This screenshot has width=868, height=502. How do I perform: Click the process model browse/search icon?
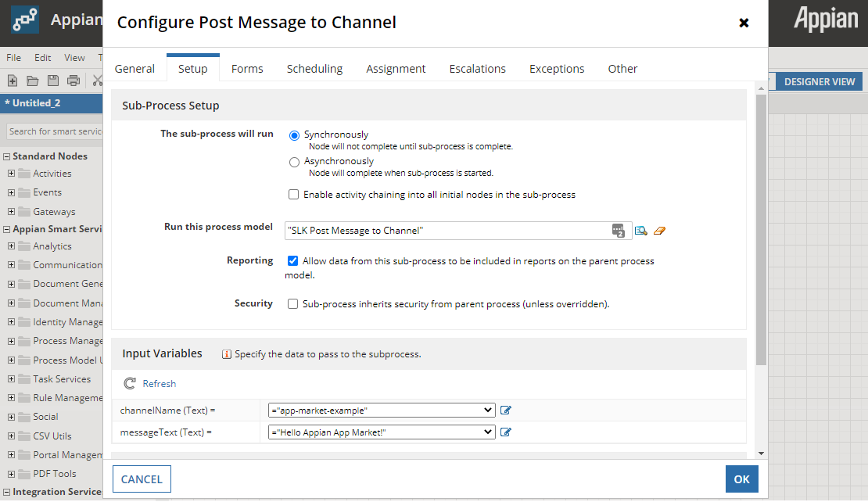click(641, 231)
